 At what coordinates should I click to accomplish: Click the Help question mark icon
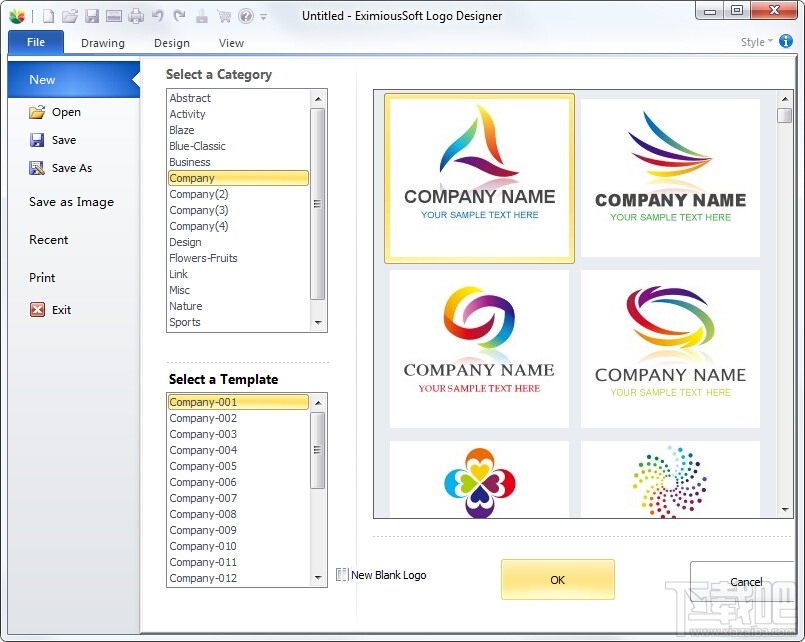point(246,16)
